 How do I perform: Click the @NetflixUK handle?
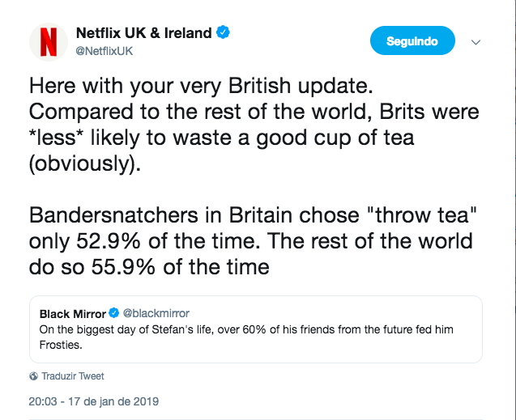coord(104,51)
